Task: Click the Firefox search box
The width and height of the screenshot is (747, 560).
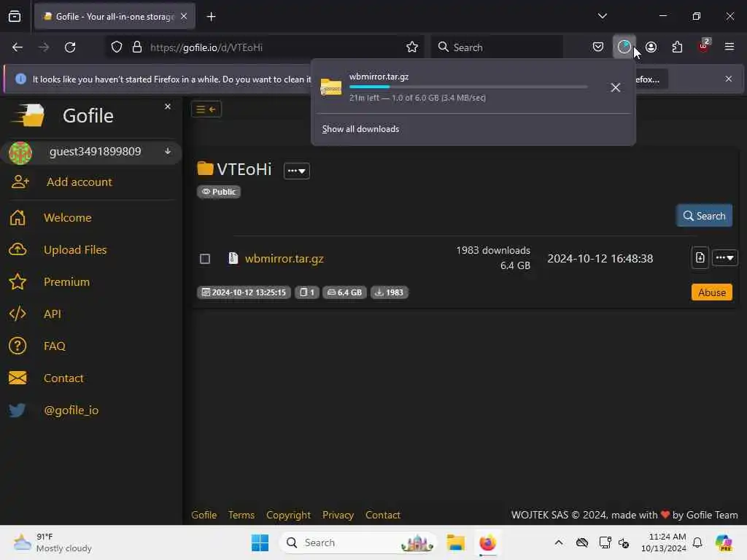Action: point(497,47)
